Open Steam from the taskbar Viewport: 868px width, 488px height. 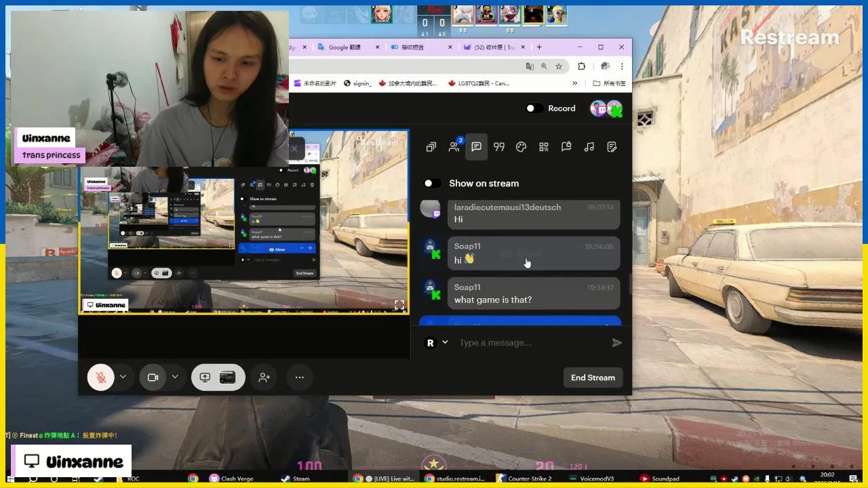[296, 479]
